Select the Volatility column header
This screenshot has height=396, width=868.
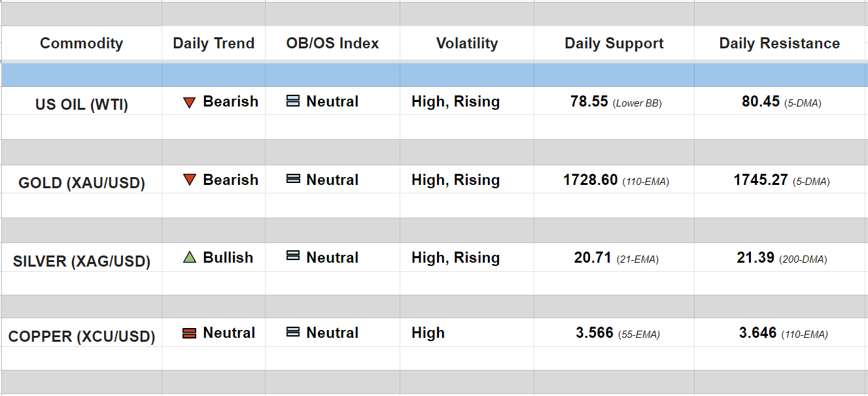click(x=467, y=44)
